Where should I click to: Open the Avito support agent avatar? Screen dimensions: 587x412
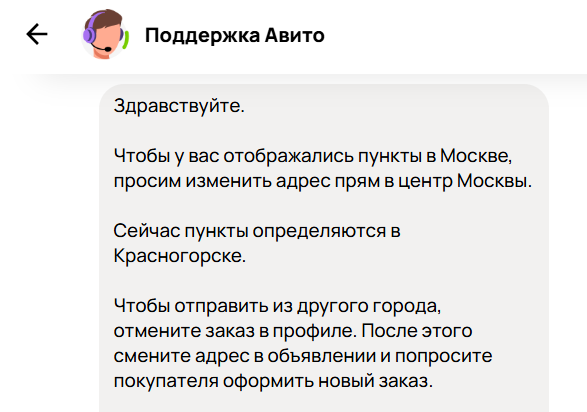(104, 34)
